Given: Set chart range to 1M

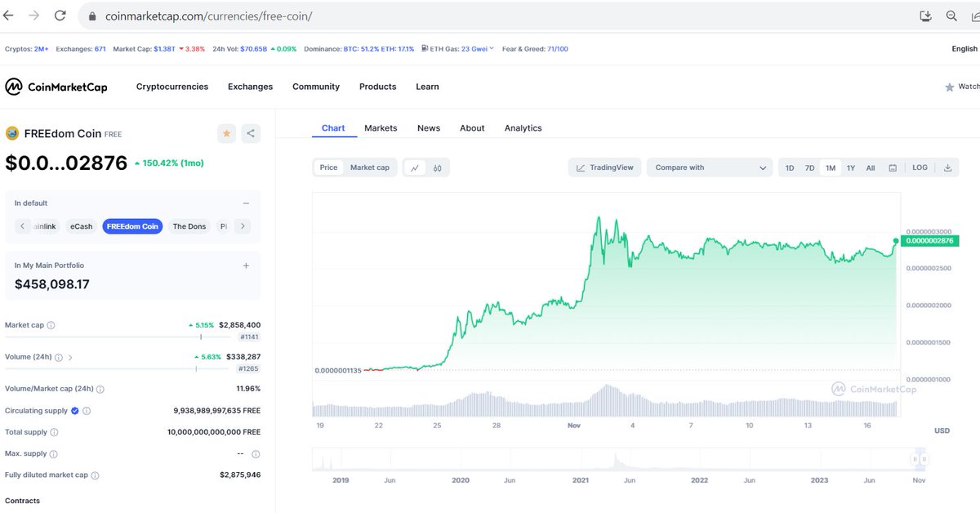Looking at the screenshot, I should click(x=831, y=167).
